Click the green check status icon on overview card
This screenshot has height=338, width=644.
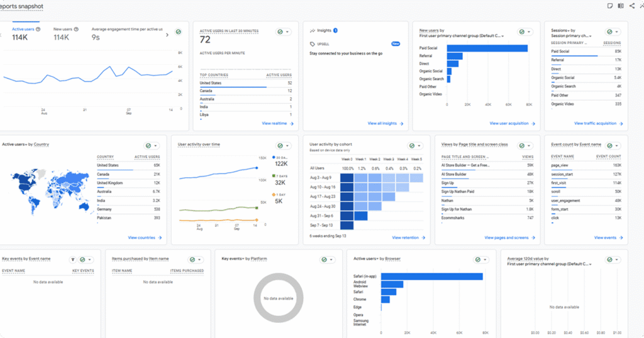point(178,31)
